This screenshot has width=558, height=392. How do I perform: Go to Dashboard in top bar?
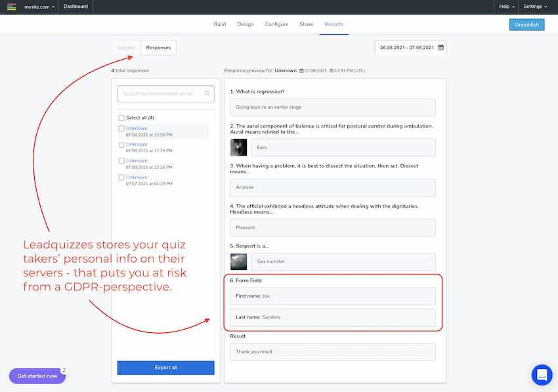coord(75,7)
